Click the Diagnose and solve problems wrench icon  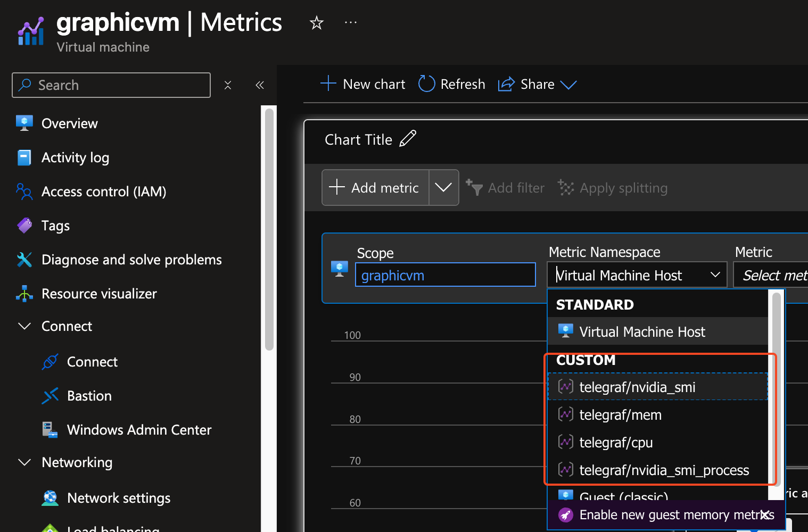pyautogui.click(x=24, y=259)
